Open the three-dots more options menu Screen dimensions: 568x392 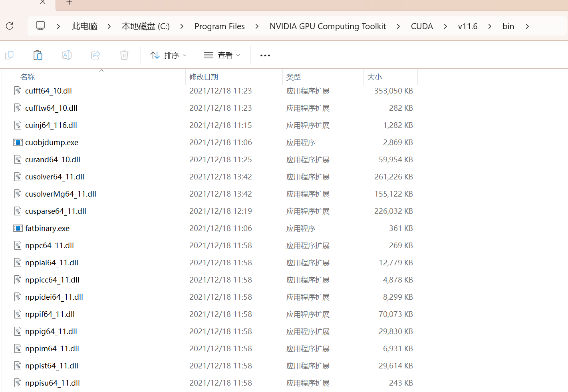pos(265,56)
